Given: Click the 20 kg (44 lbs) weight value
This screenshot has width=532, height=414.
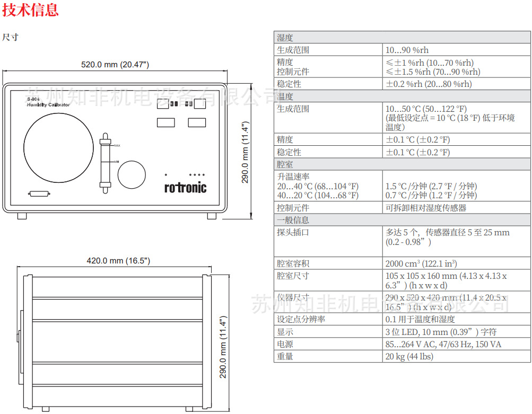Looking at the screenshot, I should point(409,356).
